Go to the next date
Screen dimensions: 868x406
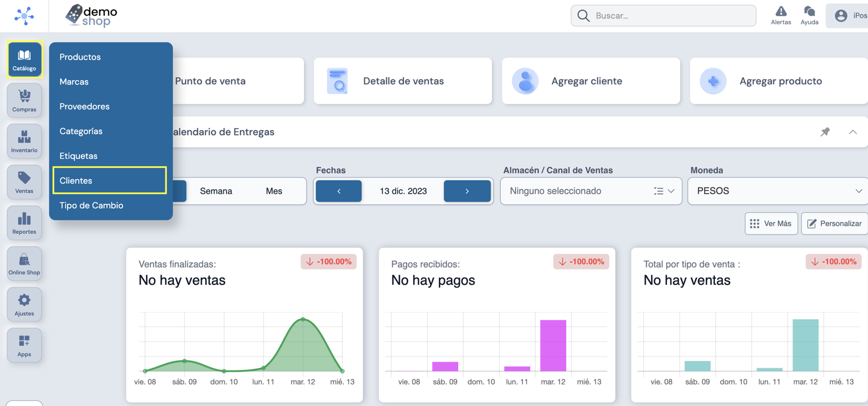point(467,191)
